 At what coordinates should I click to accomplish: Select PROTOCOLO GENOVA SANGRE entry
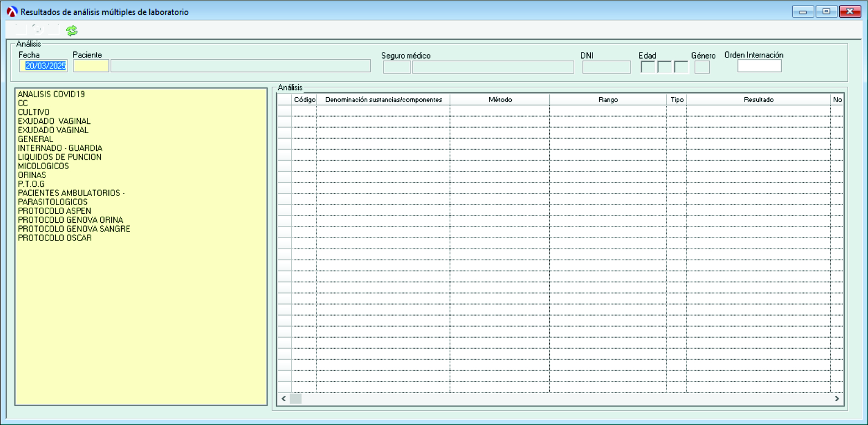[74, 229]
